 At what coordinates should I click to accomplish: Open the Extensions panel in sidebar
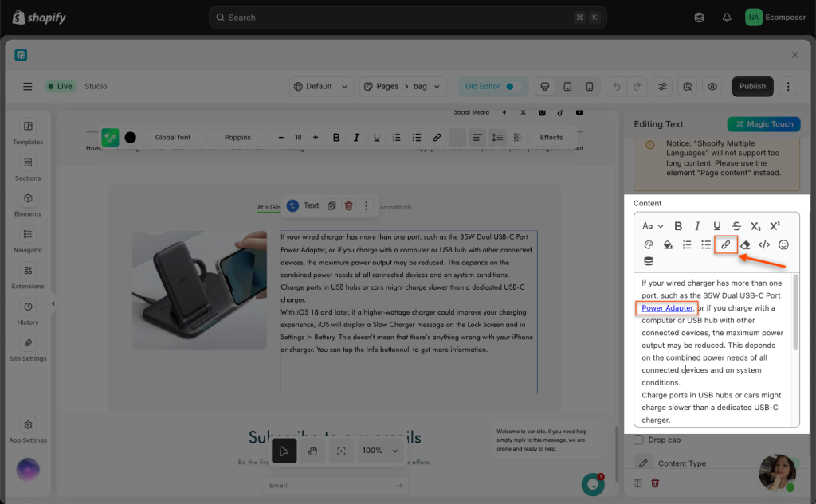[28, 276]
